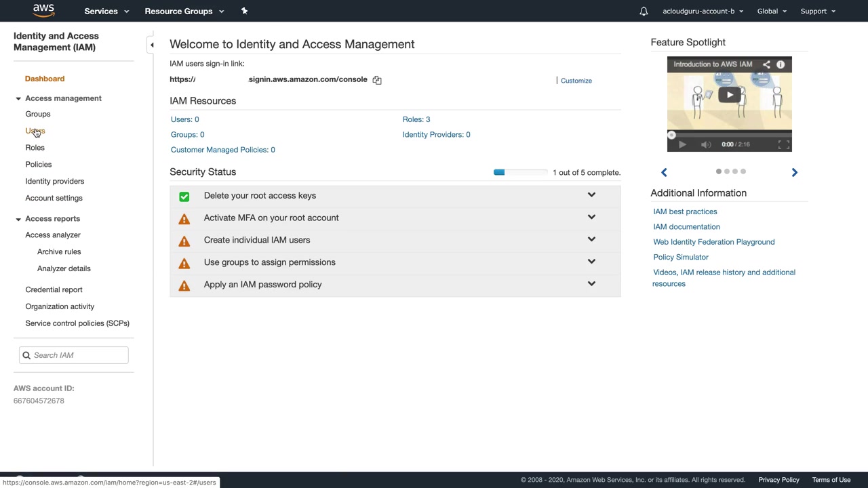Play the Introduction to AWS IAM video

729,95
